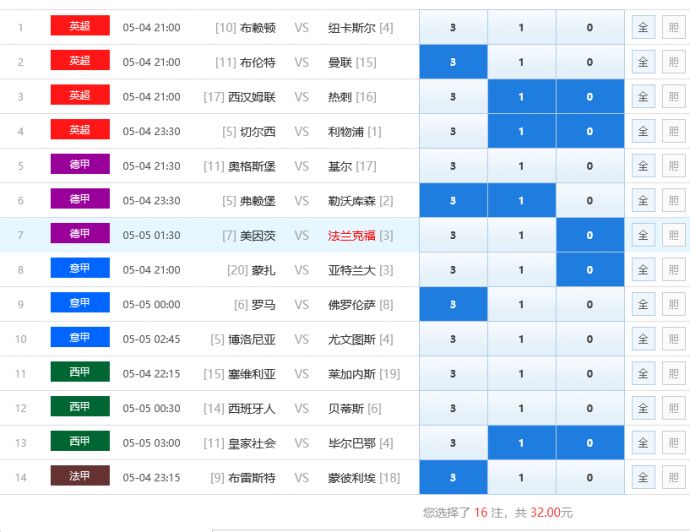Deselect loss (0) for 美因茨 vs 法兰克福
This screenshot has width=690, height=532.
[x=589, y=235]
